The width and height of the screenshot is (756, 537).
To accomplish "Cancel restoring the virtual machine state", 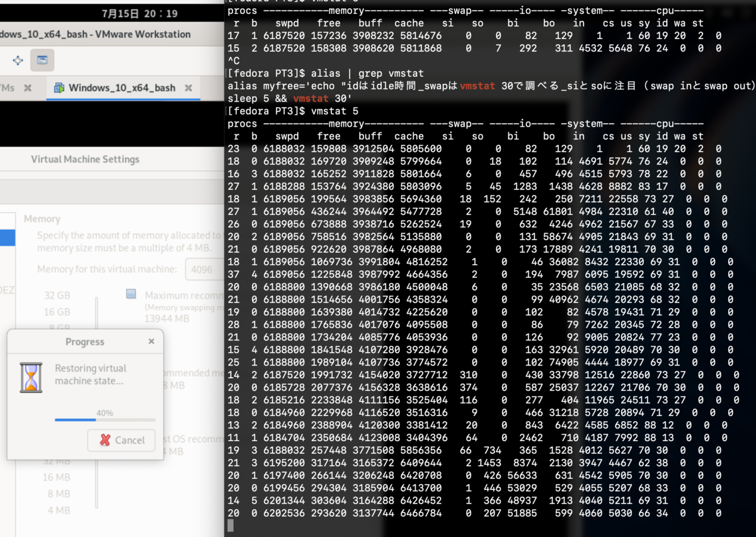I will click(x=122, y=440).
